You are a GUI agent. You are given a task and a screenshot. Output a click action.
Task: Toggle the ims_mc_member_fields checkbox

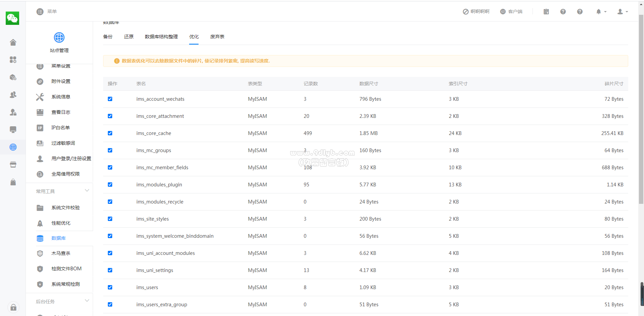pos(110,168)
